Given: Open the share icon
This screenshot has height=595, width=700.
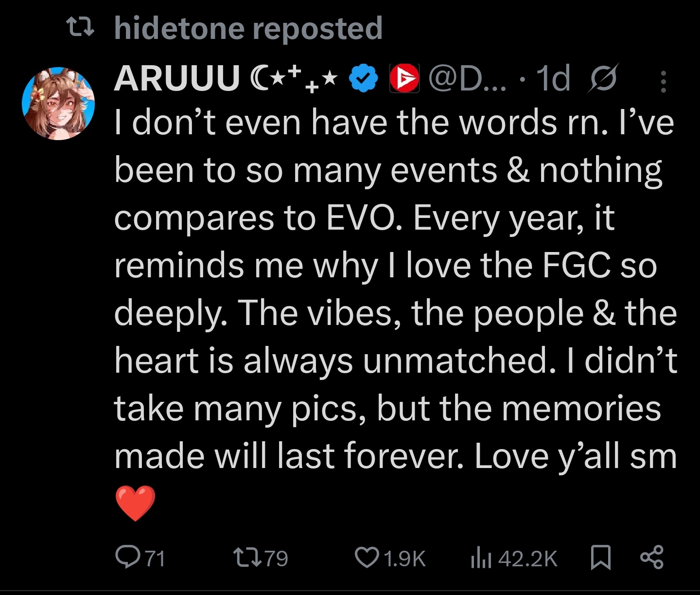Looking at the screenshot, I should 651,558.
